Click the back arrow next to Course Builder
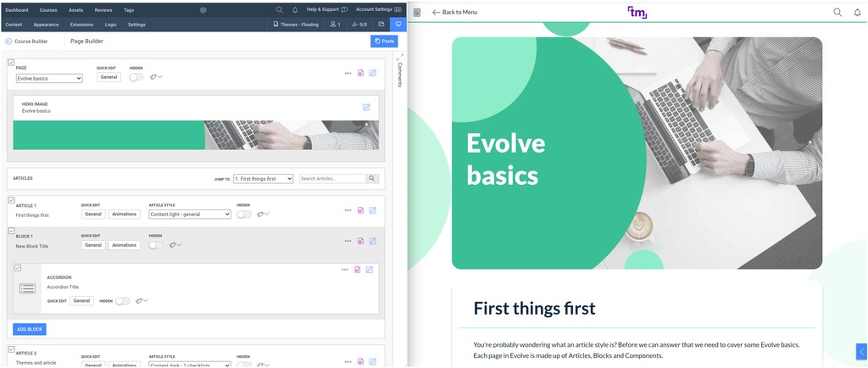Screen dimensions: 868x368 coord(8,42)
